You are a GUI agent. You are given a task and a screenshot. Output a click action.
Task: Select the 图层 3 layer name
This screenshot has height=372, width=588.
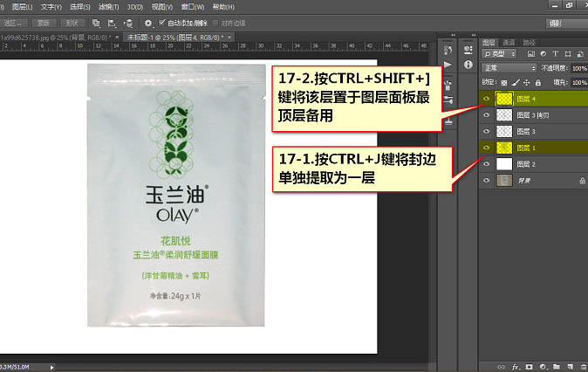pyautogui.click(x=526, y=131)
